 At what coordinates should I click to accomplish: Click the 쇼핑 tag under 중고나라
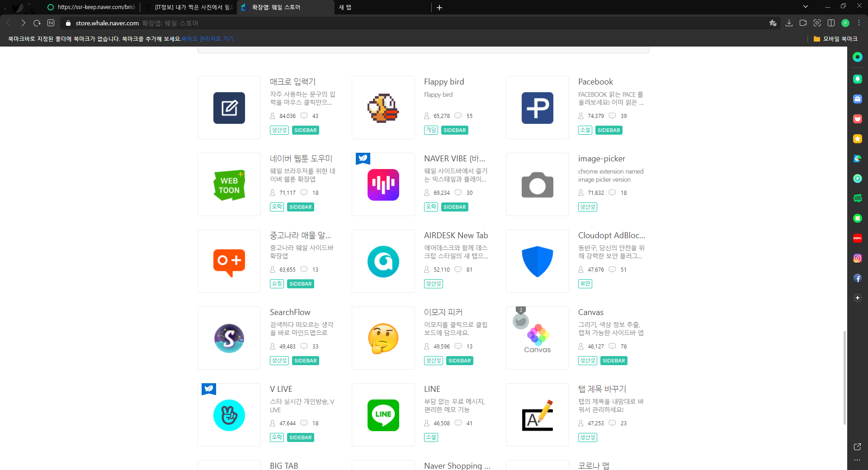277,284
